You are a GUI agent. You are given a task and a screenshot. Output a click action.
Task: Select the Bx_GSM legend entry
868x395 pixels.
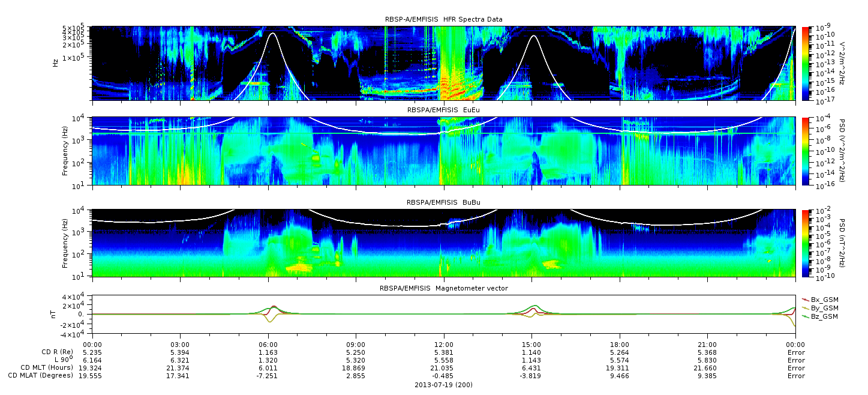pyautogui.click(x=821, y=300)
